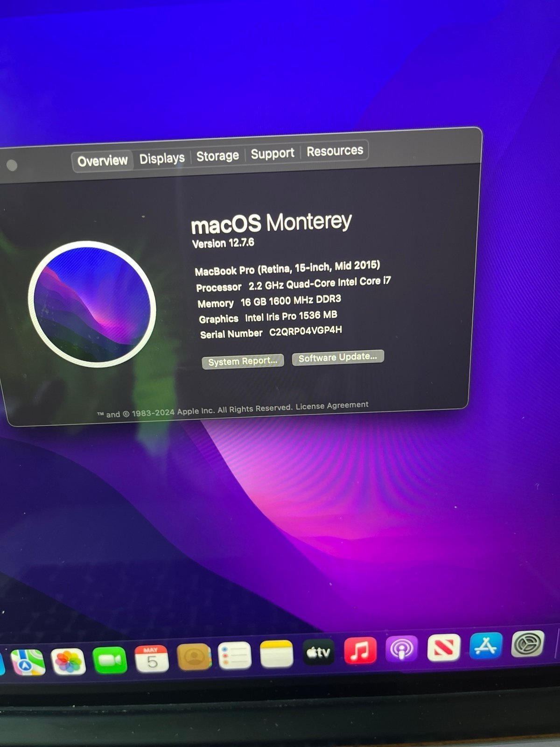Screen dimensions: 560x747
Task: Click the graphics value Intel Iris Pro 1536 MB
Action: 291,317
